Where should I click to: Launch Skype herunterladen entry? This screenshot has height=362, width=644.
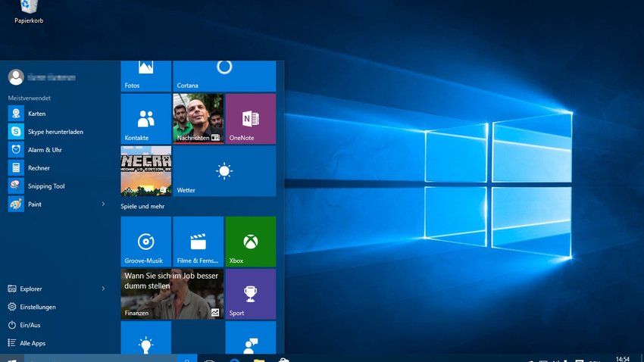(58, 132)
